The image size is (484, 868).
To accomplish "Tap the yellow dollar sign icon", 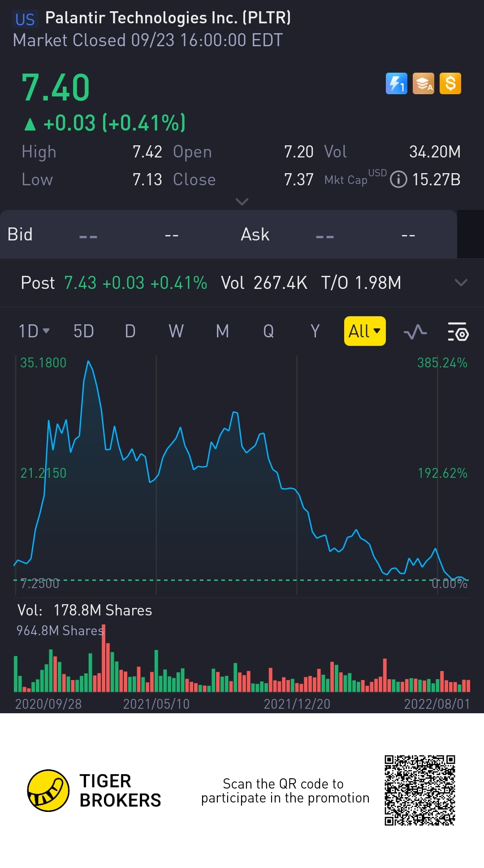I will coord(450,83).
